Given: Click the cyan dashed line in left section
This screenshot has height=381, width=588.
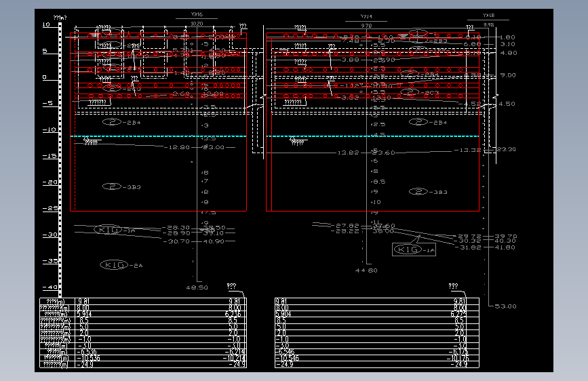Looking at the screenshot, I should point(158,136).
